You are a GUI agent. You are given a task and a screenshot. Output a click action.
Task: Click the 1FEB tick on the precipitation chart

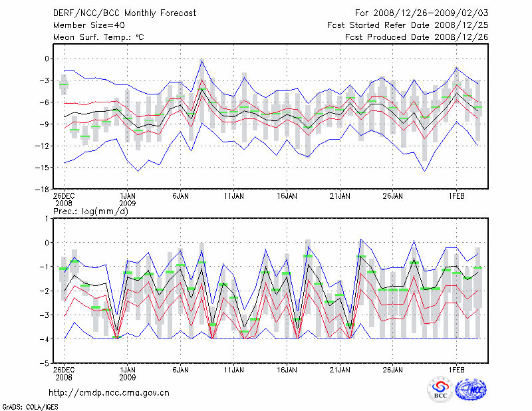456,369
